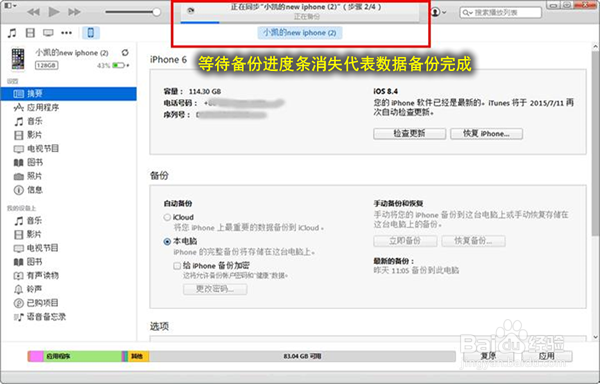Start playback with the play button

pyautogui.click(x=54, y=12)
